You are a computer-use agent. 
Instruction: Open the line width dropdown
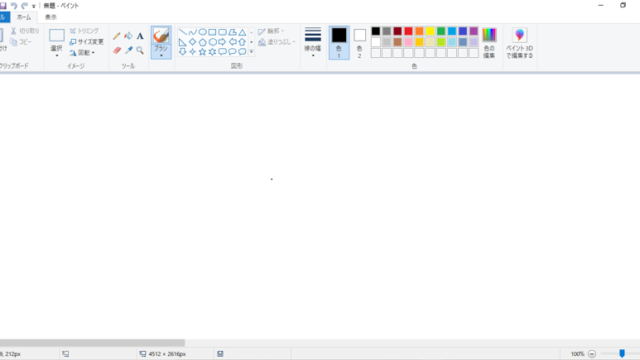313,42
